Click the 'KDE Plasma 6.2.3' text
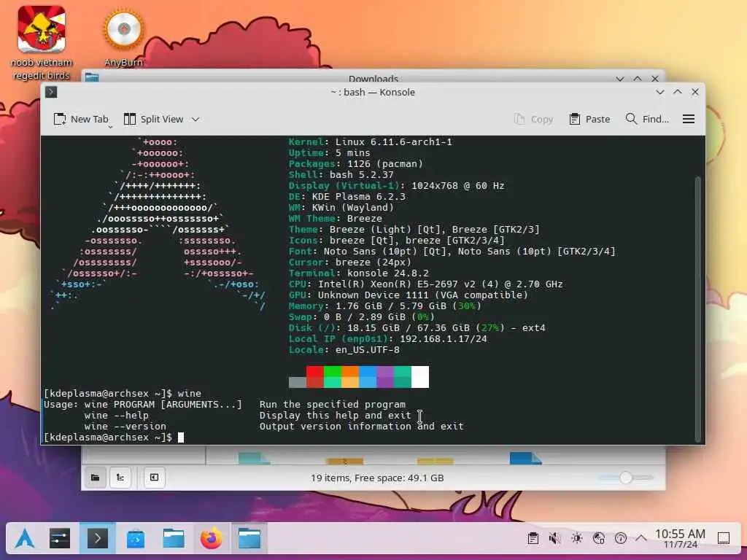This screenshot has height=560, width=747. [359, 197]
